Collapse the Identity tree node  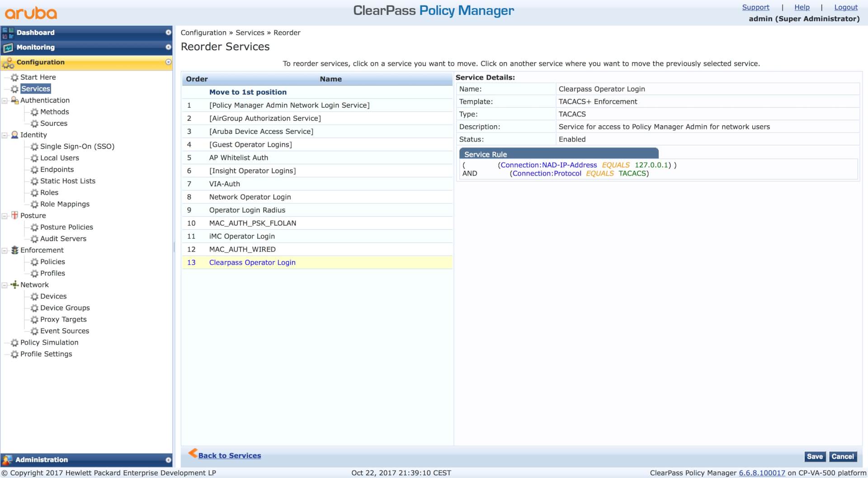pyautogui.click(x=5, y=135)
